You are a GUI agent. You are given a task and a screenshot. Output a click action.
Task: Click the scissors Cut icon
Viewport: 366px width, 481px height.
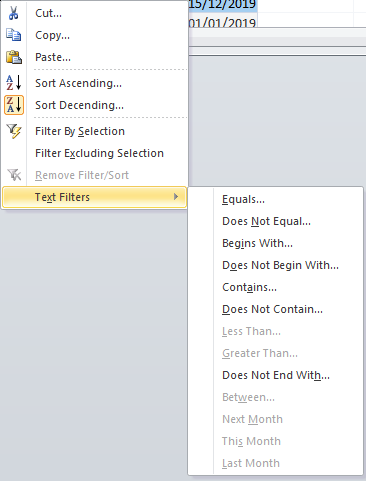point(13,13)
